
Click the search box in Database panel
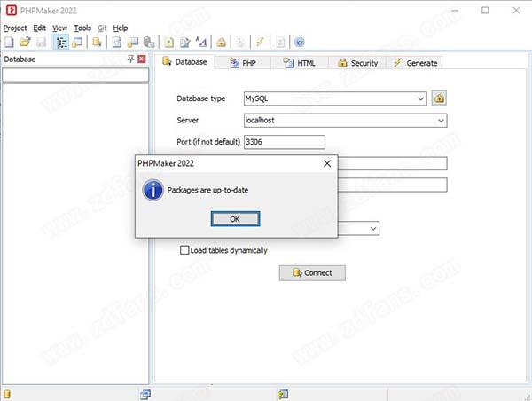click(75, 75)
